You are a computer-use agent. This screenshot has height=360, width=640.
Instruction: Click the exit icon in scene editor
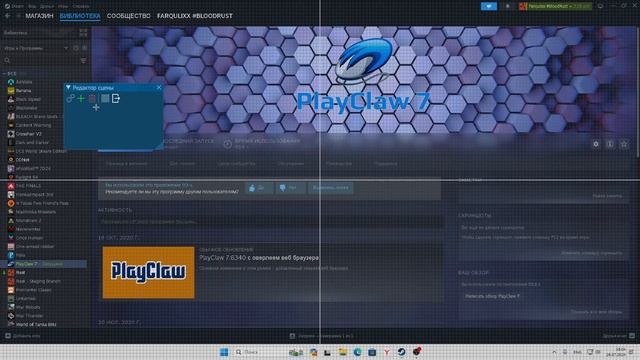pyautogui.click(x=116, y=98)
